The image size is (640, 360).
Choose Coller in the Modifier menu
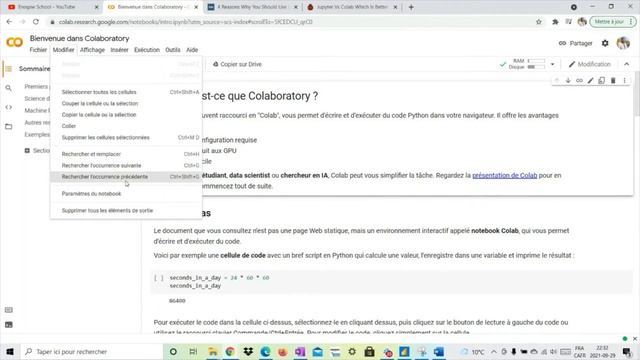(x=126, y=126)
